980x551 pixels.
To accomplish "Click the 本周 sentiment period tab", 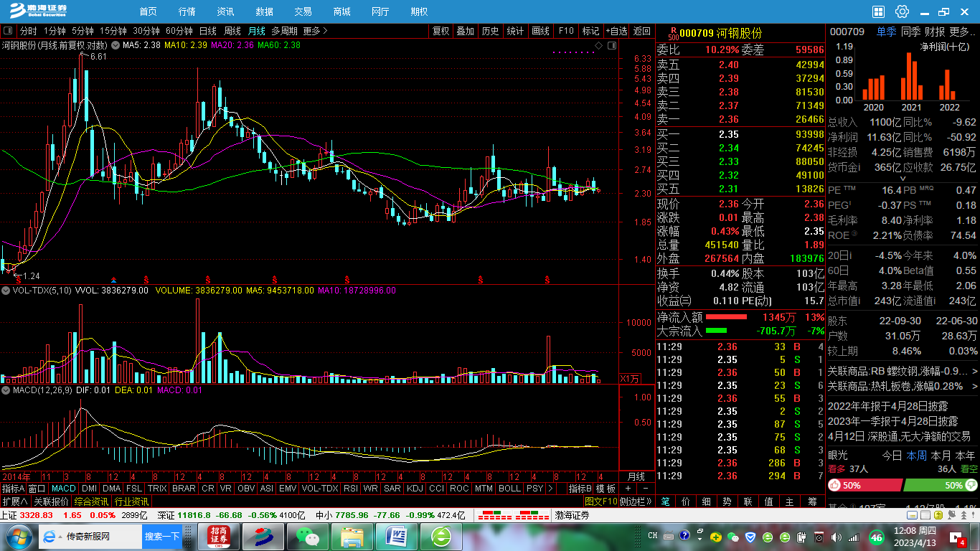I will (916, 456).
